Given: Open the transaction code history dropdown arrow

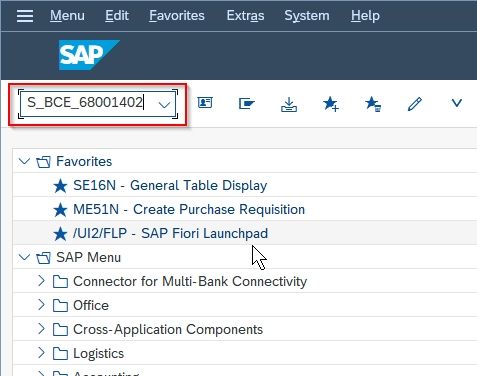Looking at the screenshot, I should (x=164, y=104).
